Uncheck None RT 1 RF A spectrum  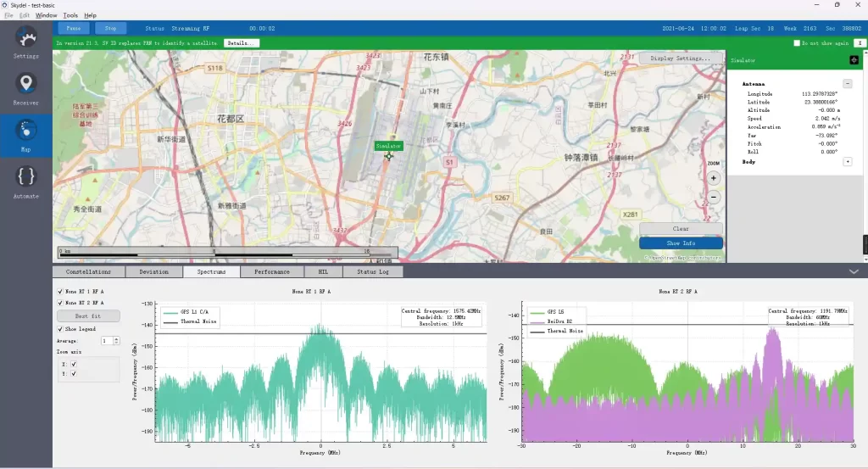[60, 291]
